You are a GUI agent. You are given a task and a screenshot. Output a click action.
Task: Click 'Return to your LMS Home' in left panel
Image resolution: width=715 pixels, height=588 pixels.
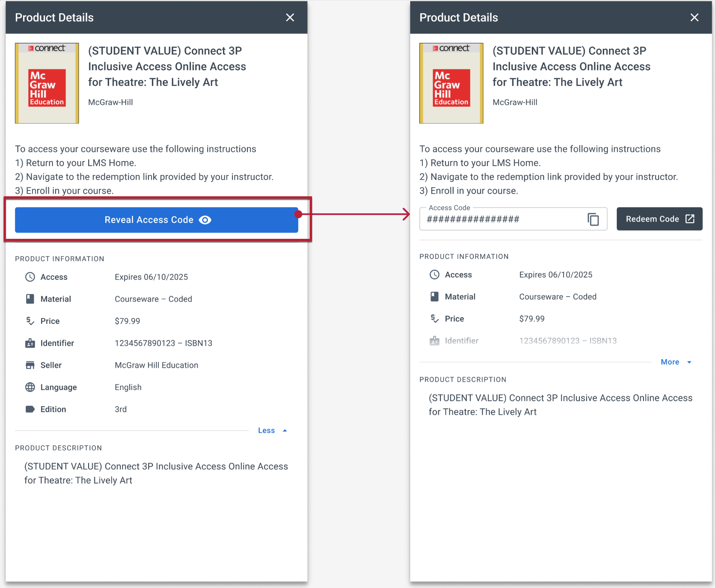(x=80, y=163)
